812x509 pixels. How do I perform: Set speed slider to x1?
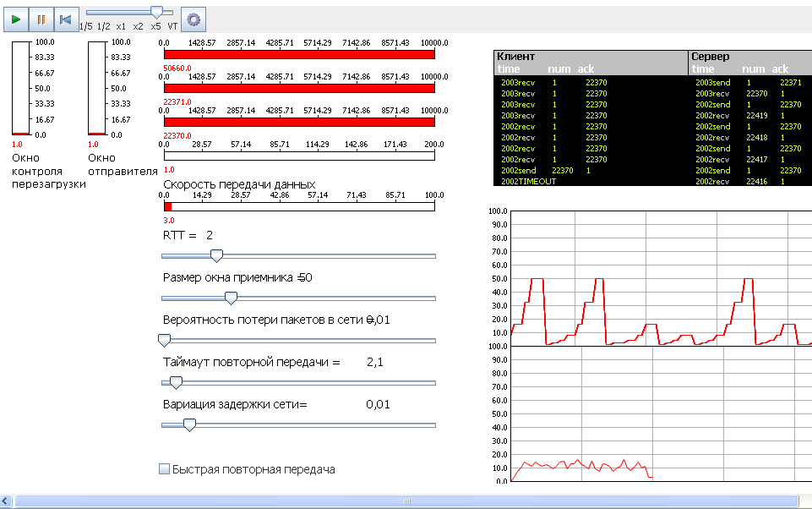click(121, 26)
